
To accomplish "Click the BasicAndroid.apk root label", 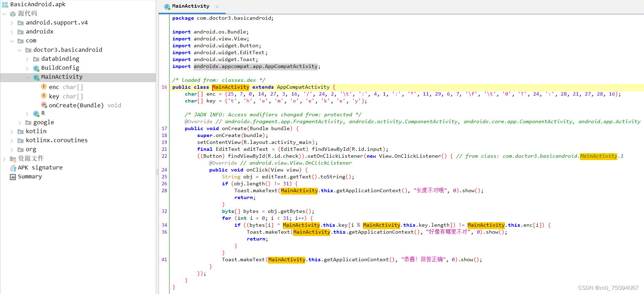I will coord(38,4).
